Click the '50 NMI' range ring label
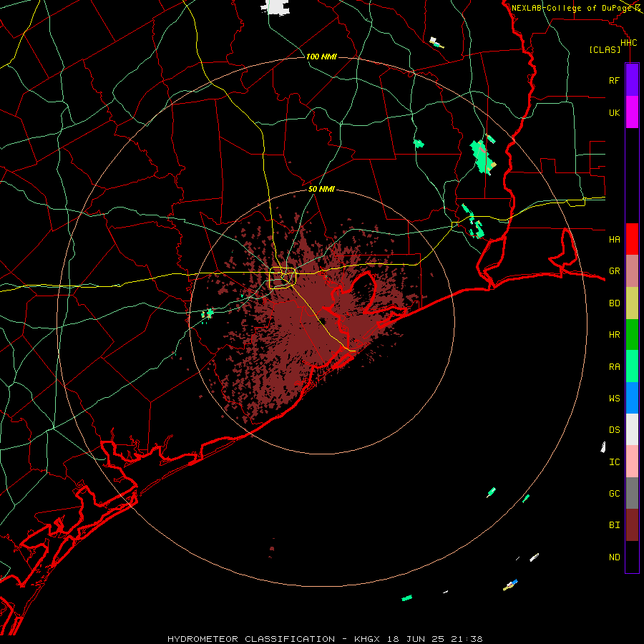The height and width of the screenshot is (644, 644). [x=321, y=189]
